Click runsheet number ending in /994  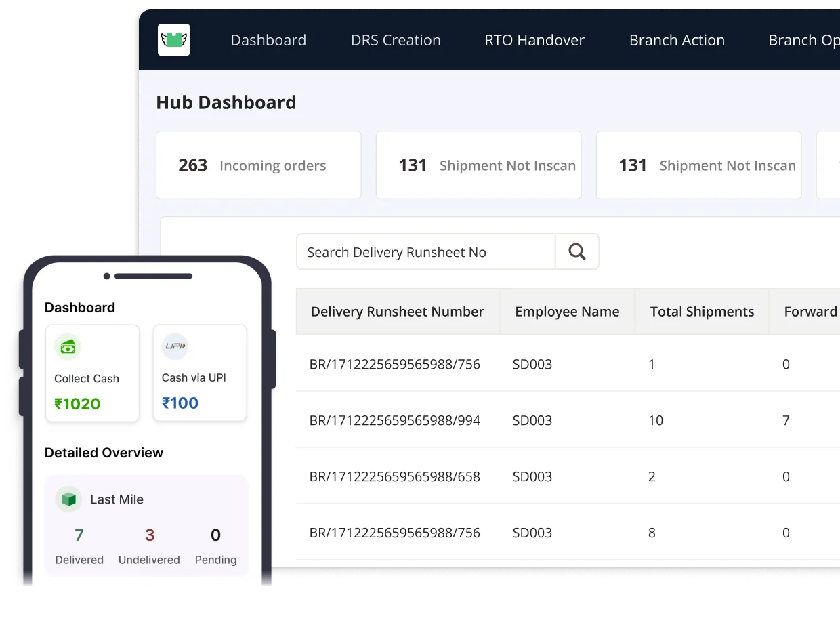395,420
